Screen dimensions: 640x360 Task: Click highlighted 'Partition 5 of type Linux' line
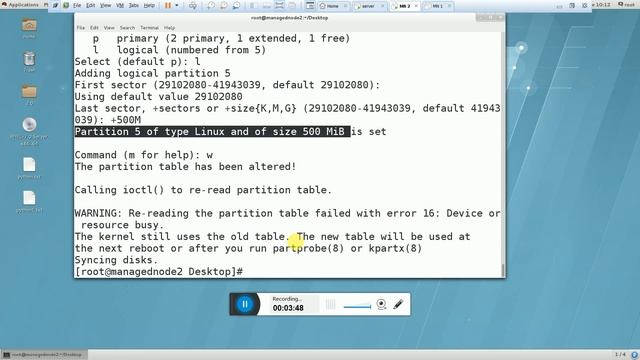[212, 131]
